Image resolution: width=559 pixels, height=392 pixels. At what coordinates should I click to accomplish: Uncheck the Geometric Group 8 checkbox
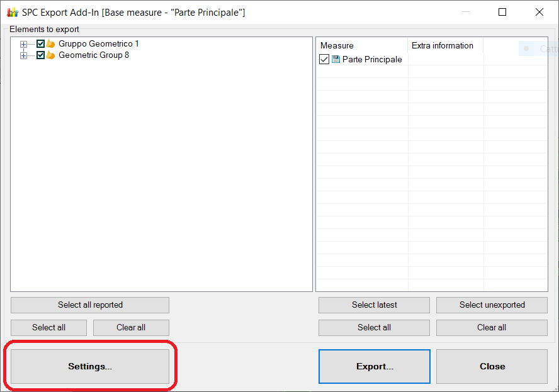point(40,55)
